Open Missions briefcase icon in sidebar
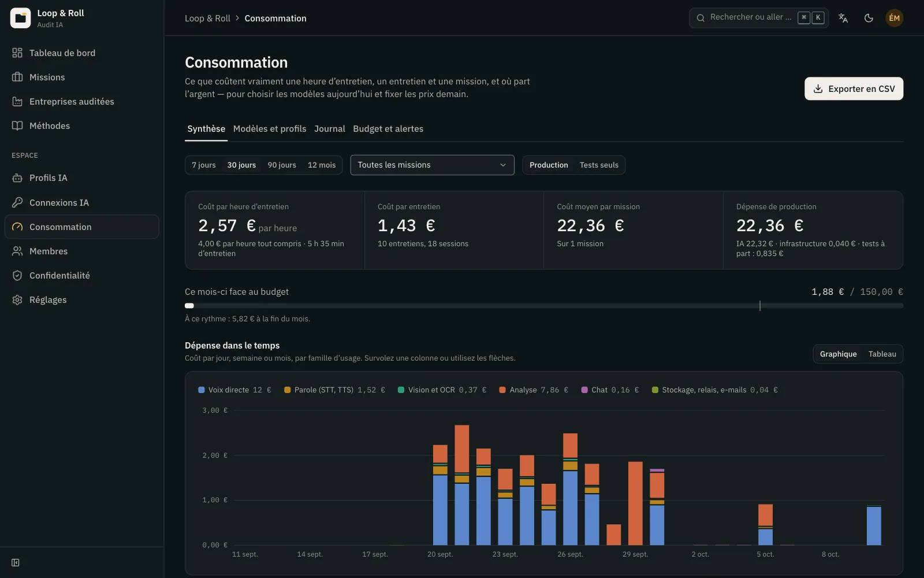 (17, 77)
